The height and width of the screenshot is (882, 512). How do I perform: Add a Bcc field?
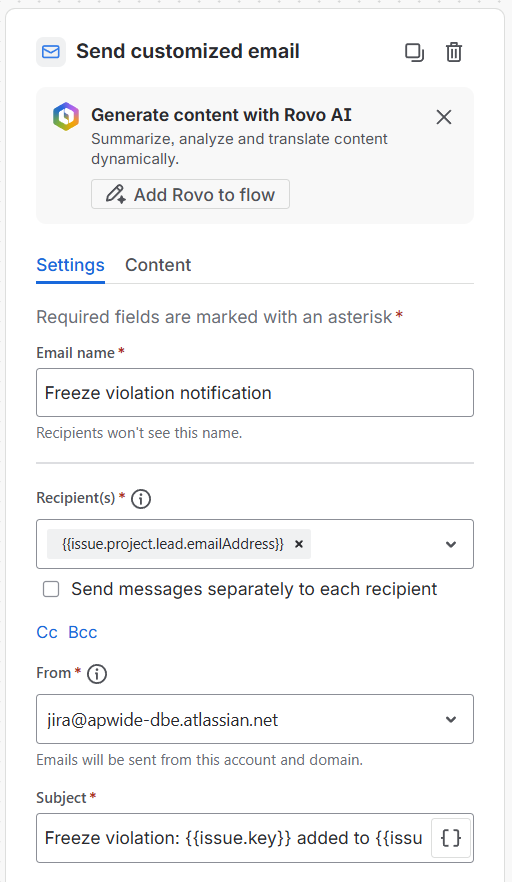pos(83,632)
